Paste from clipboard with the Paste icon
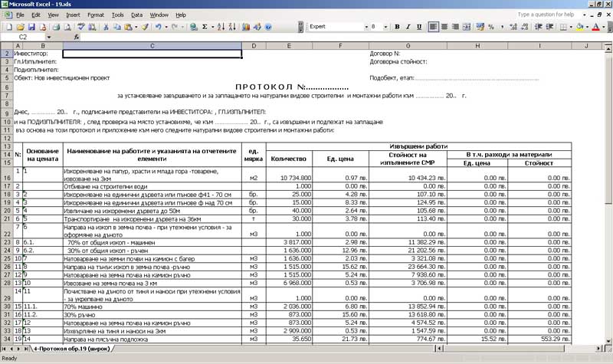The width and height of the screenshot is (613, 364). pos(128,27)
